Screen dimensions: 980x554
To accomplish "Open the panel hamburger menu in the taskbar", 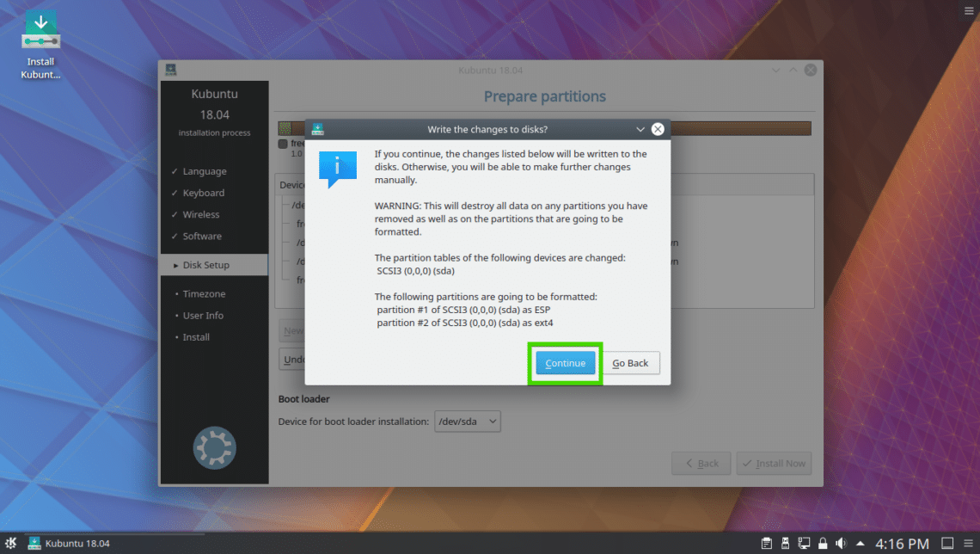I will pyautogui.click(x=968, y=544).
